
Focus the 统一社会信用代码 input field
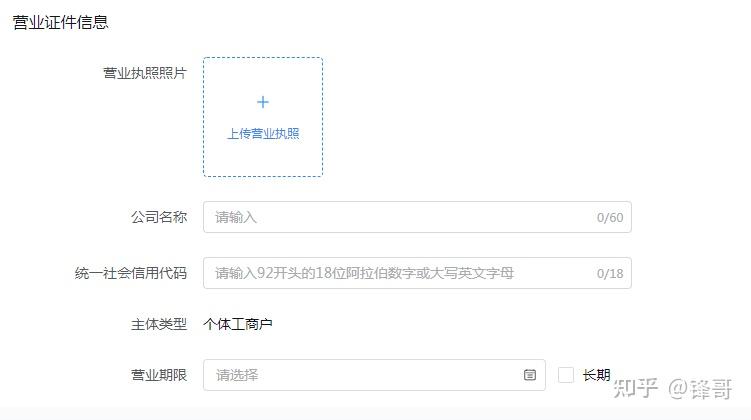[x=400, y=273]
